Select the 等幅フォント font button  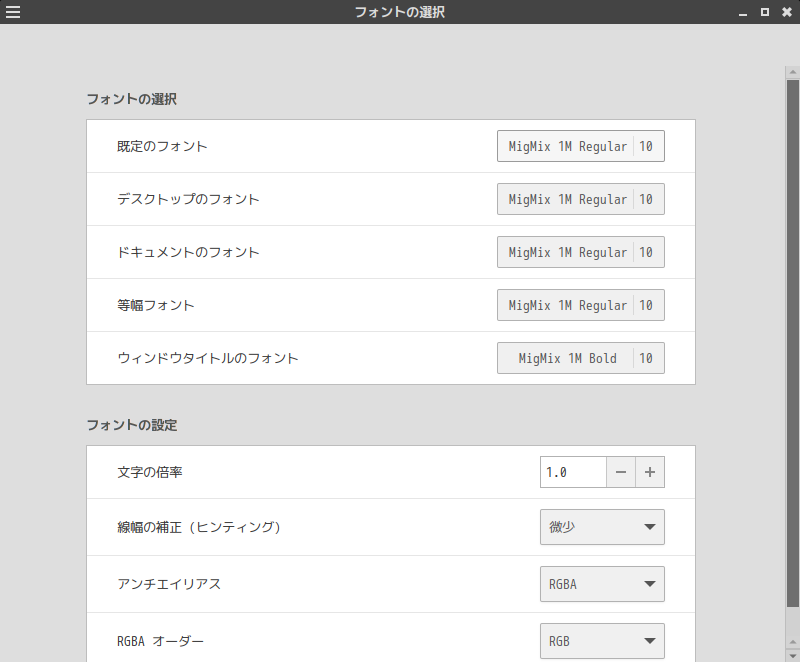coord(581,305)
